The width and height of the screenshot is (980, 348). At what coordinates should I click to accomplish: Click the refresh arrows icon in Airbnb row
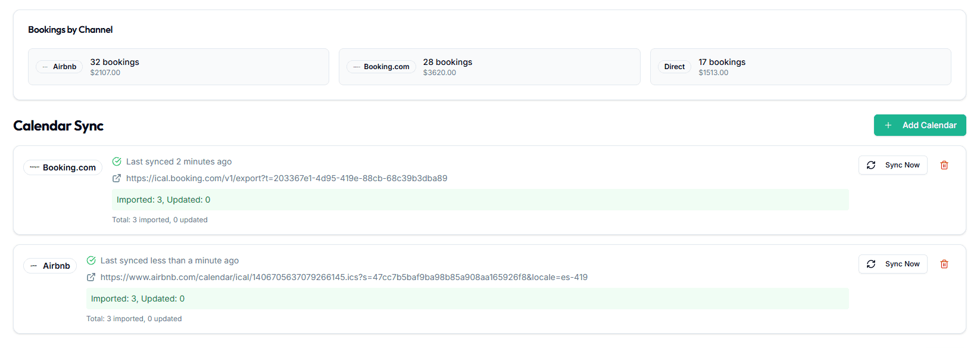871,264
